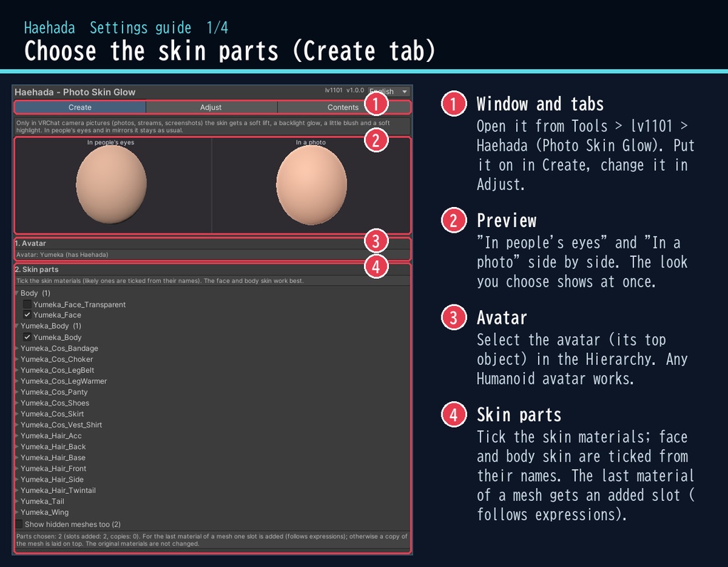The image size is (728, 567).
Task: Expand the Yumeka_Tail mesh
Action: coord(17,501)
